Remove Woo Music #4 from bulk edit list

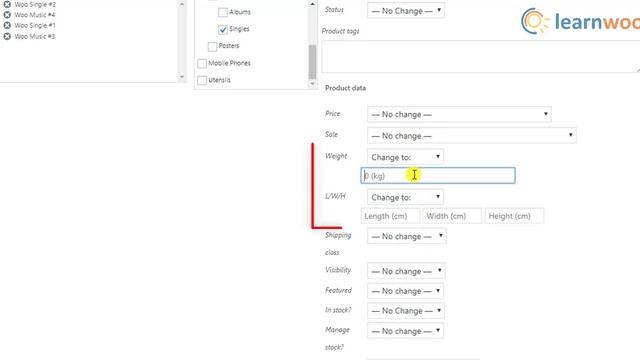point(7,15)
